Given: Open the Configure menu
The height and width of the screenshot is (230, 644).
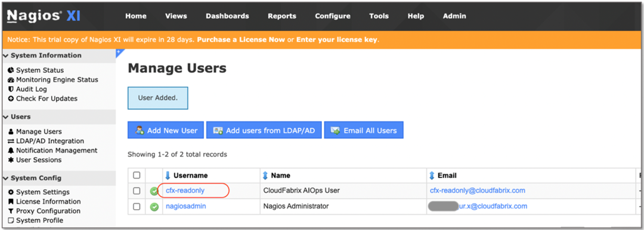Looking at the screenshot, I should 333,16.
